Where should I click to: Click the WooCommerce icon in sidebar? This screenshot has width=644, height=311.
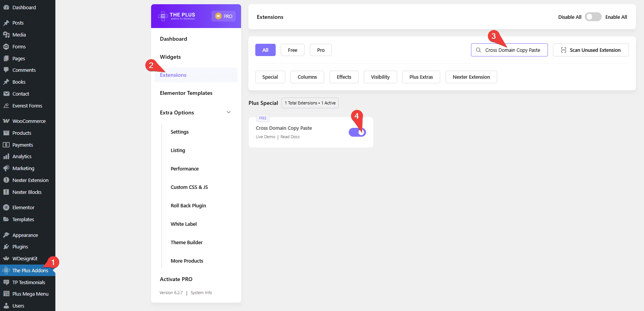tap(6, 121)
